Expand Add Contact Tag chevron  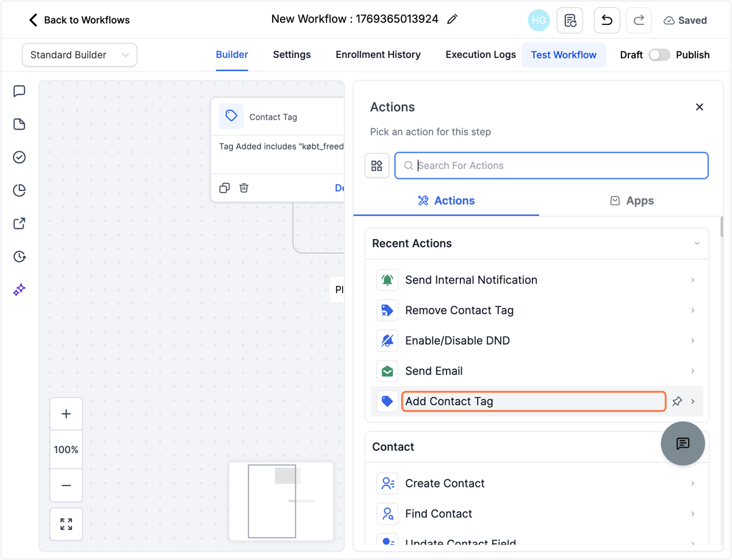coord(693,401)
